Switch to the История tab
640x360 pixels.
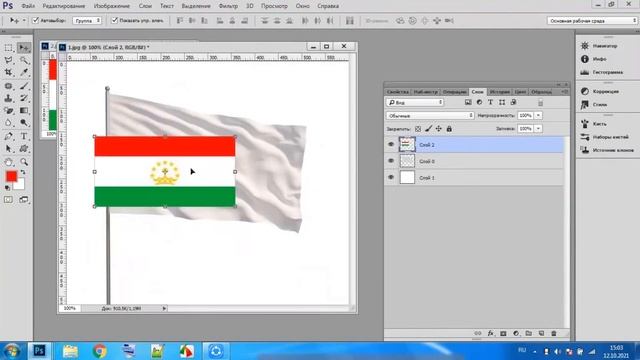tap(500, 92)
